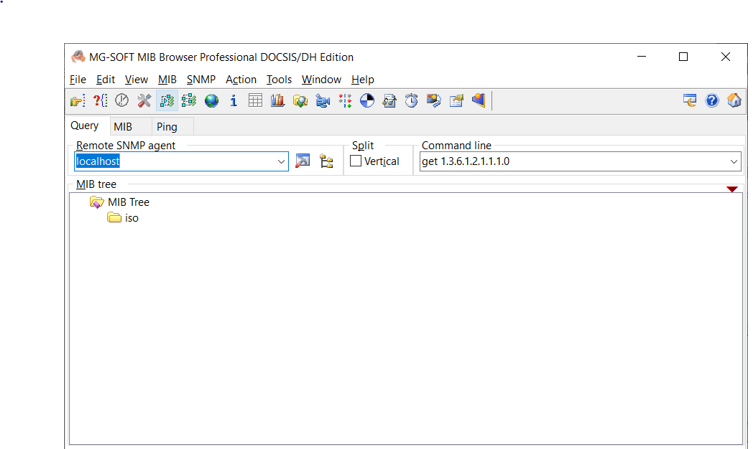The width and height of the screenshot is (752, 449).
Task: Switch to the MIB tab
Action: point(122,127)
